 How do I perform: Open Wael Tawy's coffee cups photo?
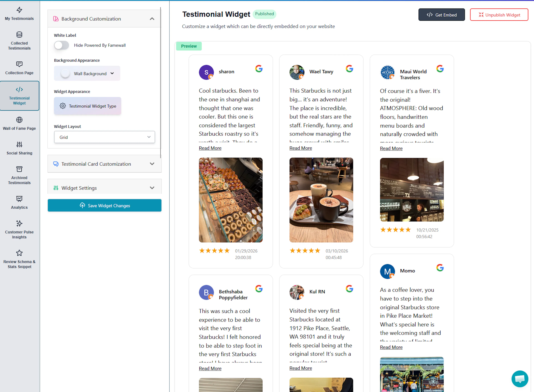(321, 200)
